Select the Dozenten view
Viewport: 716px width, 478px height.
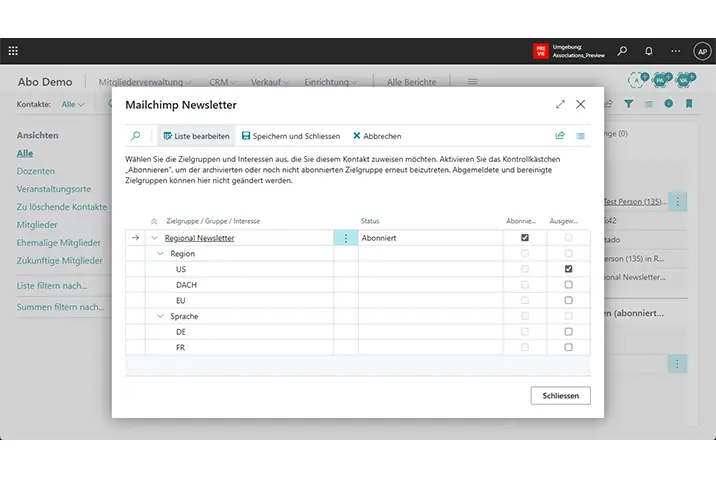pos(36,171)
